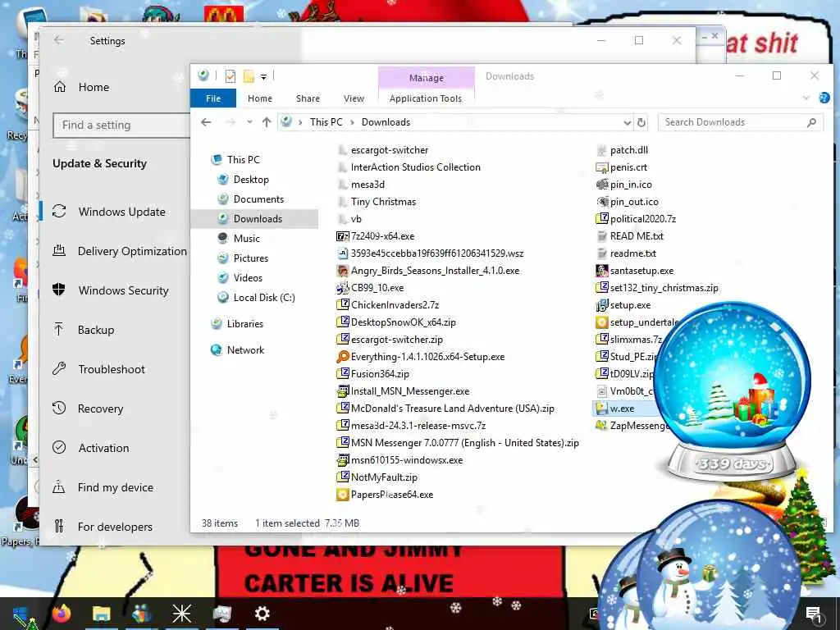The image size is (840, 630).
Task: Launch Firefox from the taskbar
Action: click(62, 614)
